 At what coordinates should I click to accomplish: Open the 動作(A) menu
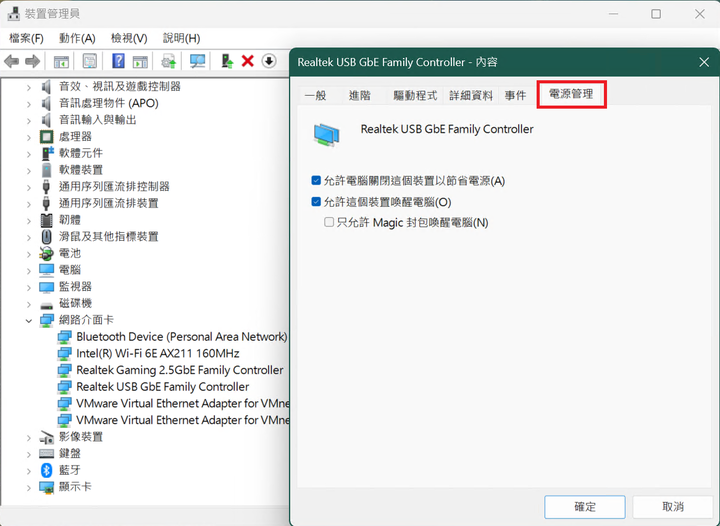[77, 38]
